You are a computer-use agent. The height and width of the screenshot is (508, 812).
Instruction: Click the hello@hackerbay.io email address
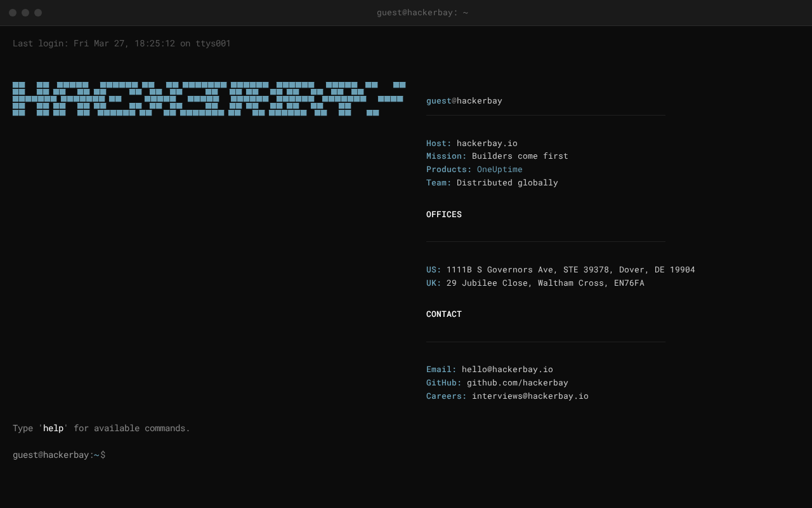[507, 370]
